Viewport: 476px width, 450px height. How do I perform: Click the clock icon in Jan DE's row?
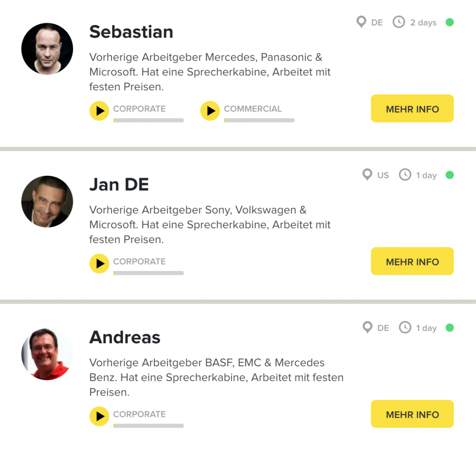point(405,175)
